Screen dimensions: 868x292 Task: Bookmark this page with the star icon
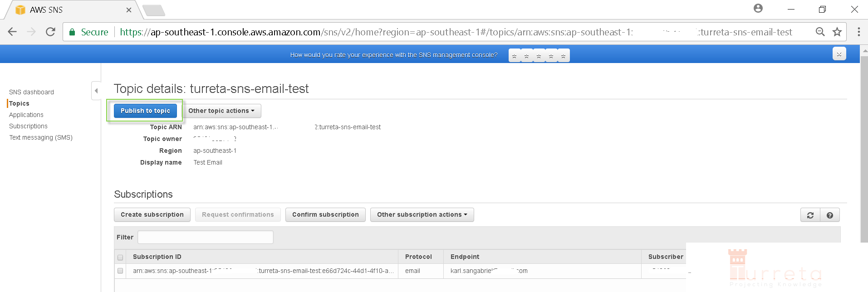coord(837,32)
